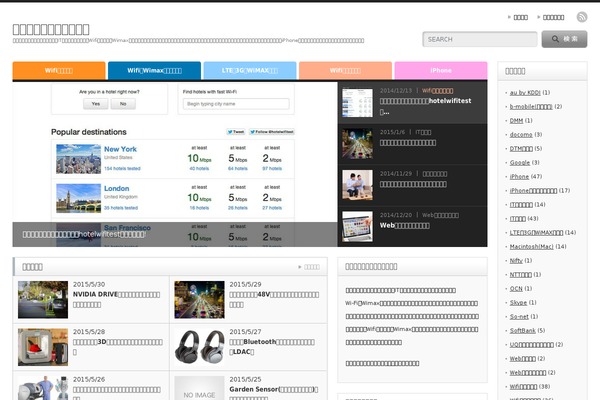Viewport: 600px width, 400px height.
Task: Click the OCN category link
Action: pyautogui.click(x=516, y=289)
